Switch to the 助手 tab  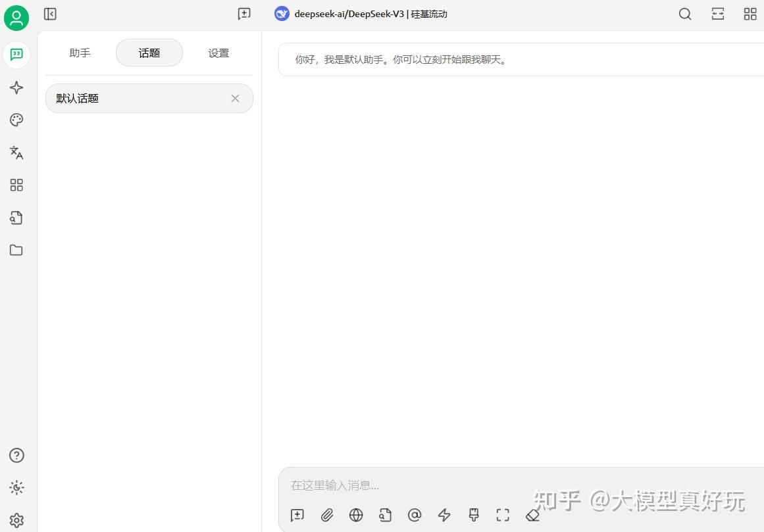pyautogui.click(x=80, y=53)
